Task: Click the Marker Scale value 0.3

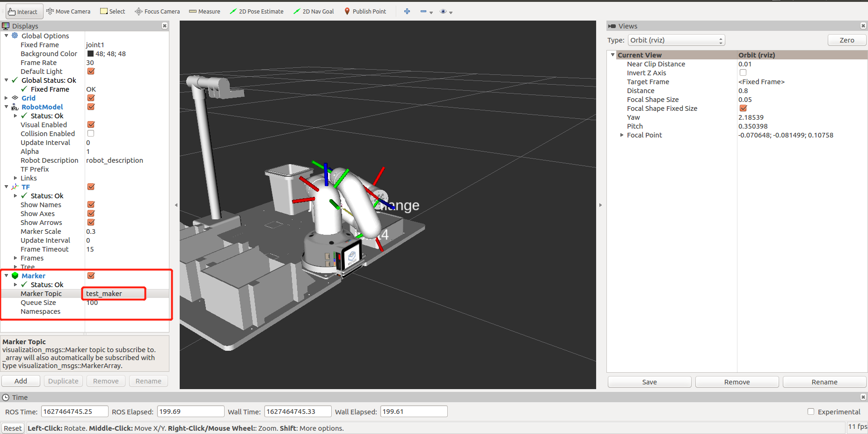Action: pos(91,231)
